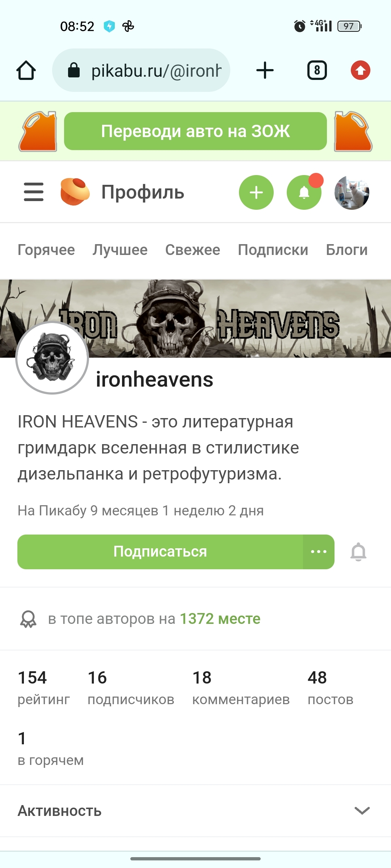391x868 pixels.
Task: Open the Блоги tab
Action: [347, 250]
